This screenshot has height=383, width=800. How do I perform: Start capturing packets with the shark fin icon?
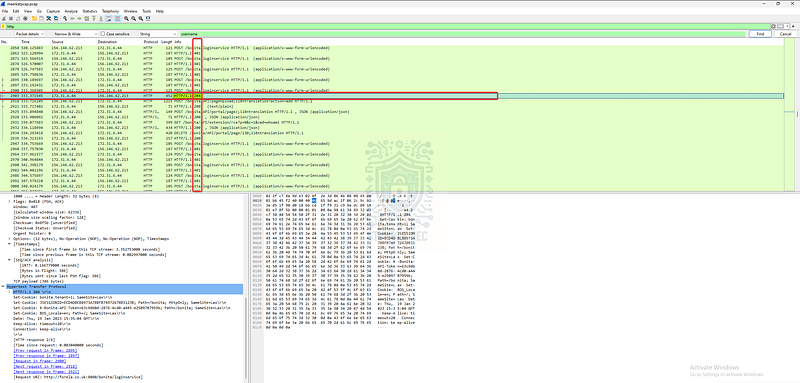[4, 18]
